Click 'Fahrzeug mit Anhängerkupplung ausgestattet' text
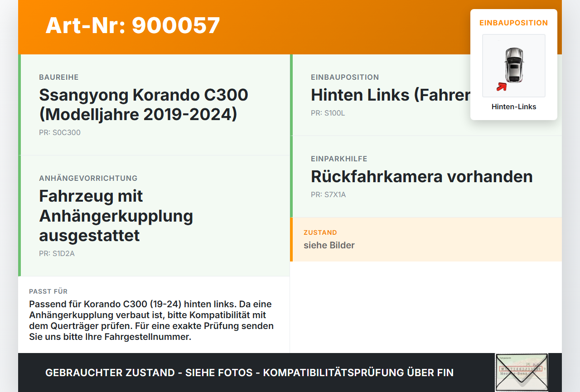Screen dimensions: 580x392 116,216
